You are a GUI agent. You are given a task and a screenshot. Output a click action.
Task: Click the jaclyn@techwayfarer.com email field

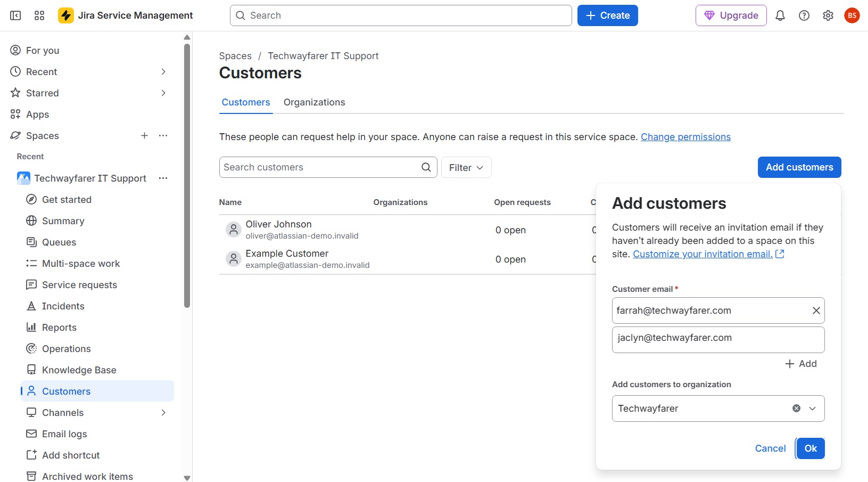[718, 340]
